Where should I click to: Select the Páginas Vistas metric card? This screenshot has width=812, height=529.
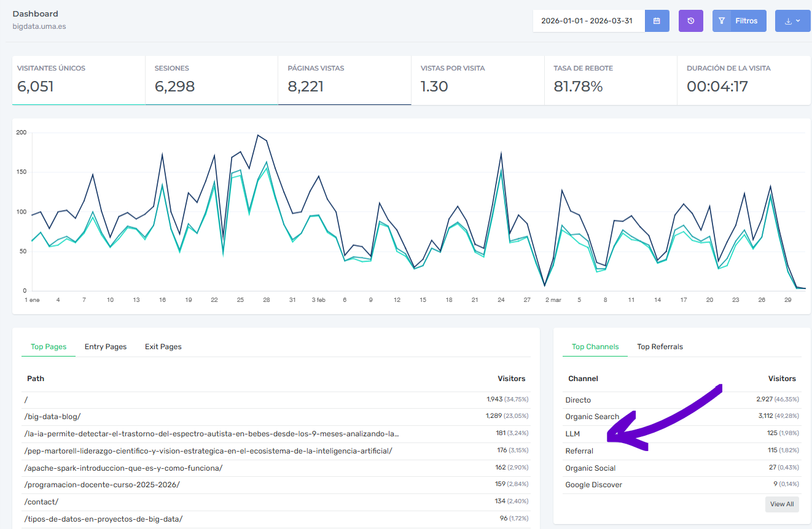[345, 80]
